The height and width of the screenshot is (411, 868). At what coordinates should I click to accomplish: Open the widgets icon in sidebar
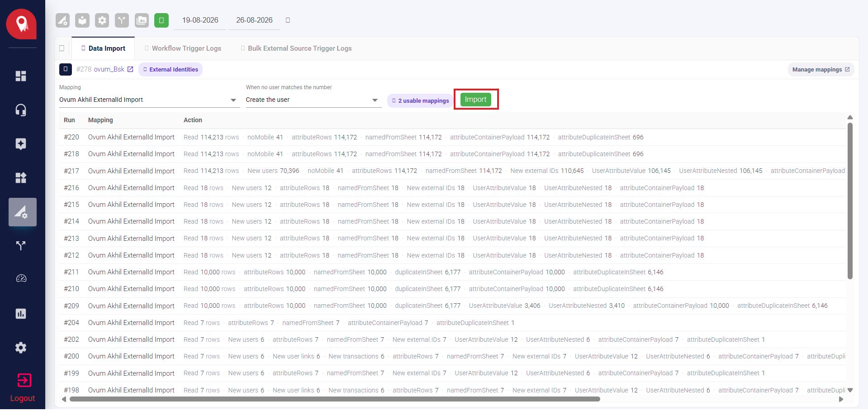[x=21, y=178]
